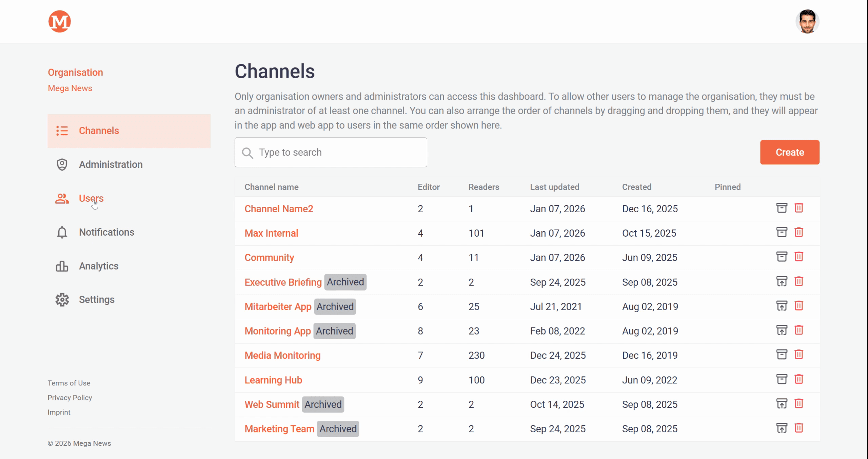The height and width of the screenshot is (459, 868).
Task: Open the Privacy Policy link
Action: (x=70, y=398)
